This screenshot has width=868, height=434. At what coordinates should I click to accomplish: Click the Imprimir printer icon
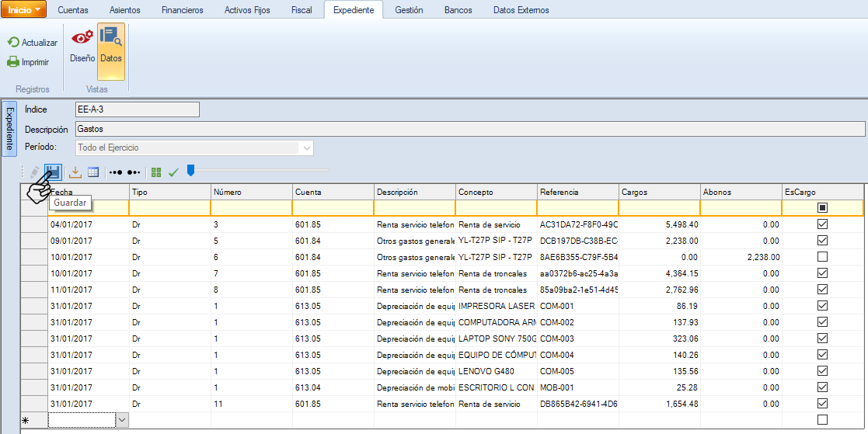pos(13,62)
